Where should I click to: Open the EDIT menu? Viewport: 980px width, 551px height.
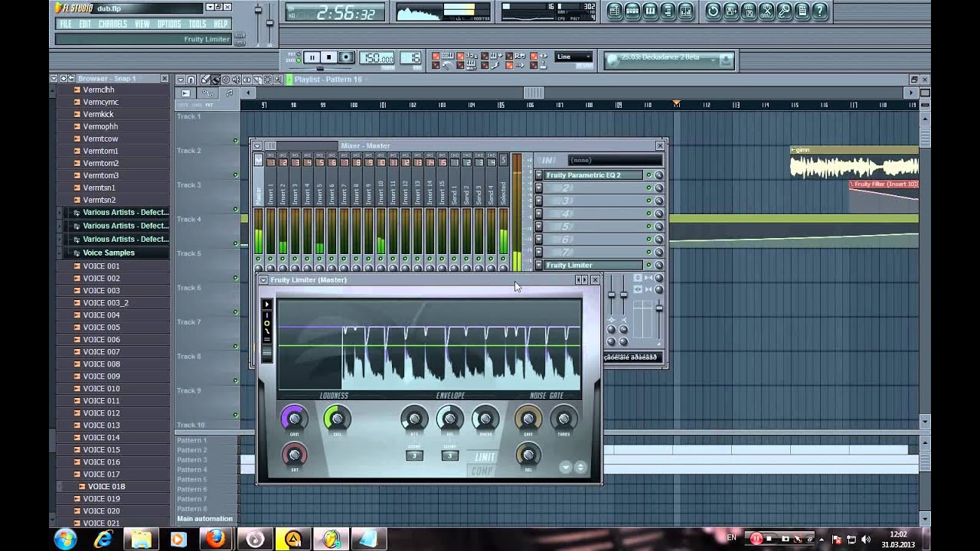click(85, 24)
